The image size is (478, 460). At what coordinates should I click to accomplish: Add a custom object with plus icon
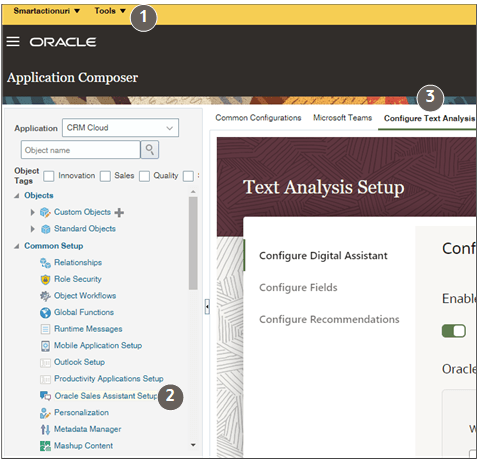click(x=119, y=212)
